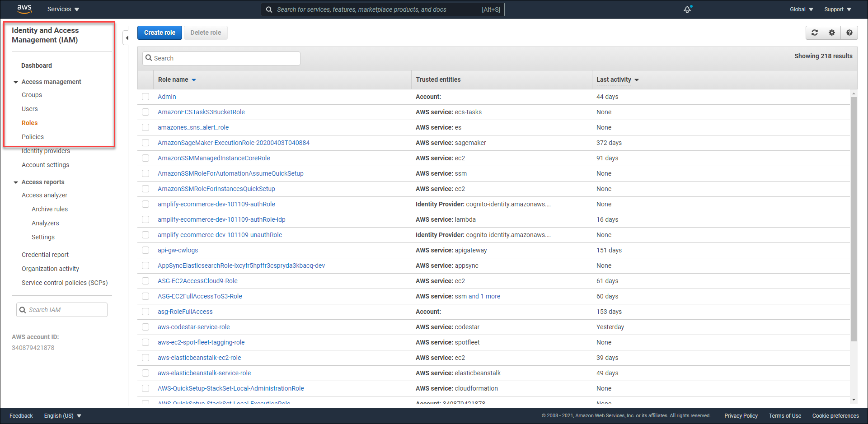
Task: Focus the roles Search field
Action: click(221, 58)
